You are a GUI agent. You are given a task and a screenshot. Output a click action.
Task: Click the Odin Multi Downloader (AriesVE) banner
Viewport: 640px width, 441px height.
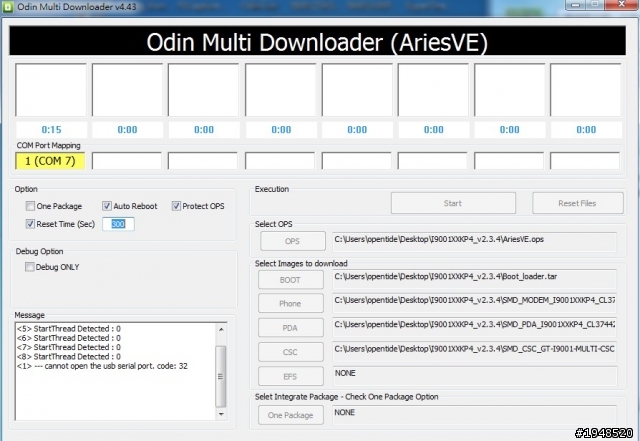point(318,41)
